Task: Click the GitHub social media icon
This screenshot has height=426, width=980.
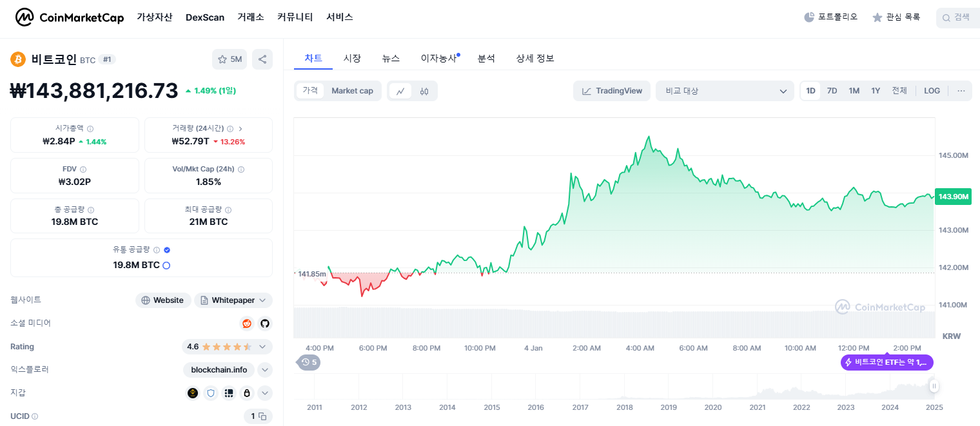Action: click(x=265, y=324)
